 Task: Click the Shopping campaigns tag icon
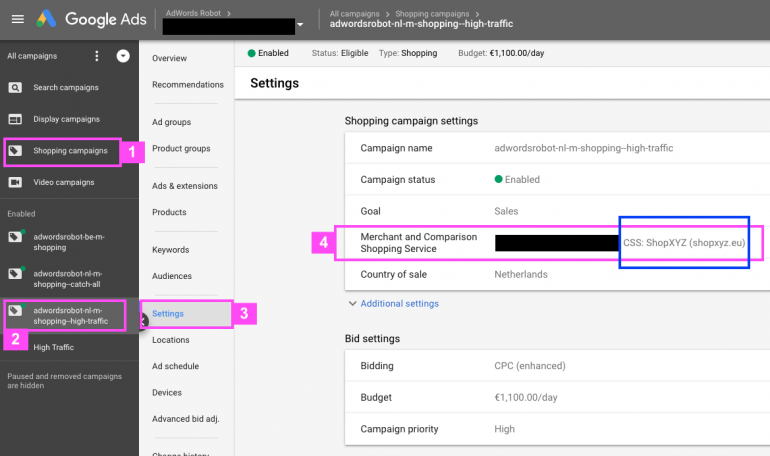pyautogui.click(x=15, y=150)
